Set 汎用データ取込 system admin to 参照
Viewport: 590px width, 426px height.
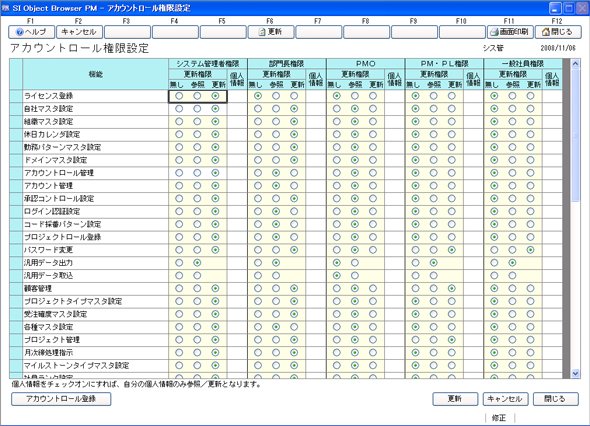[197, 275]
